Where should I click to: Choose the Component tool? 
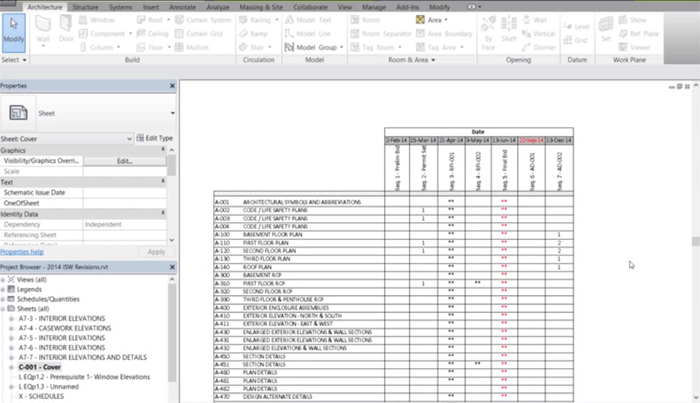[103, 33]
